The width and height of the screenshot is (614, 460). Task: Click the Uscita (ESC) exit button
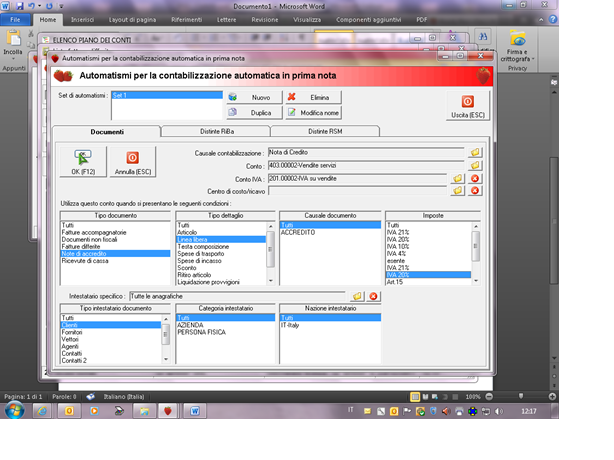tap(468, 106)
